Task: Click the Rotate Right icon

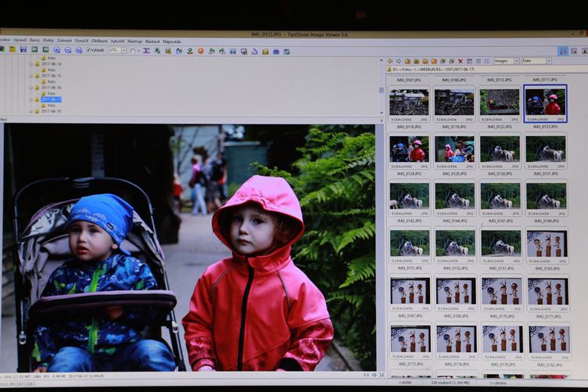Action: [x=222, y=51]
